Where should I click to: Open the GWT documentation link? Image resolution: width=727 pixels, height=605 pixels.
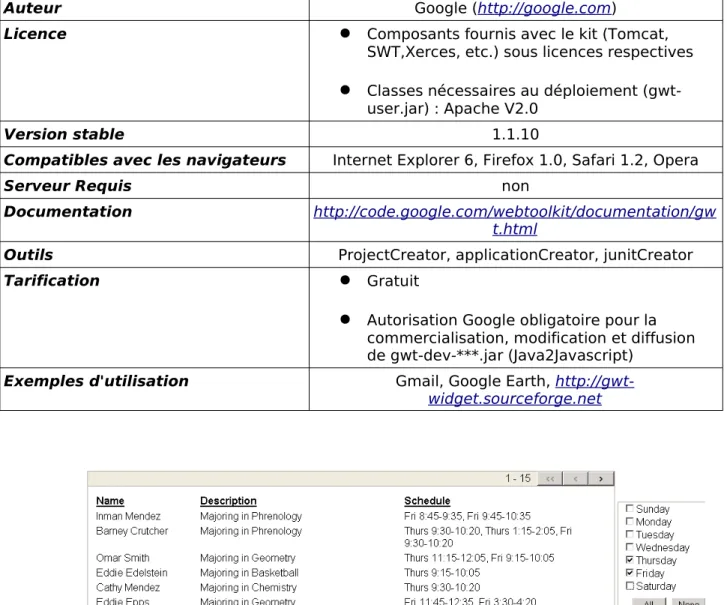[x=515, y=220]
